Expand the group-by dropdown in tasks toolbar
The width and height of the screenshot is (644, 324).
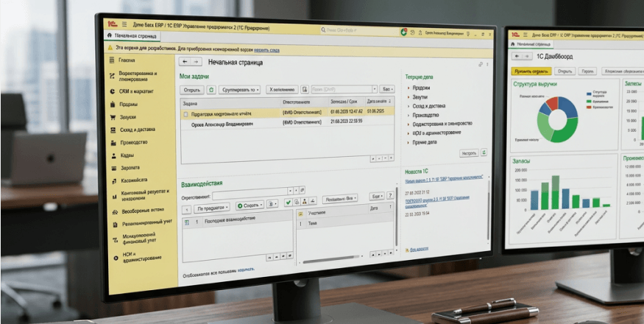(239, 89)
